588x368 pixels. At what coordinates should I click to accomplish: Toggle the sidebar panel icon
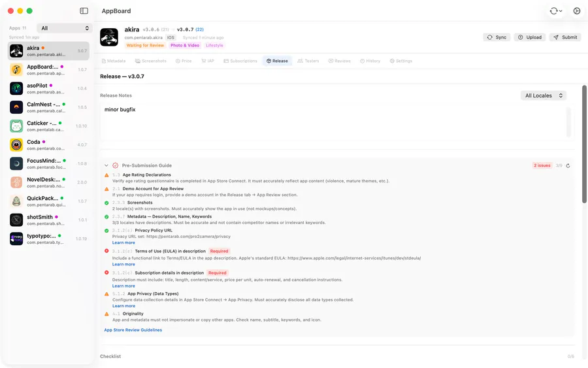tap(84, 11)
